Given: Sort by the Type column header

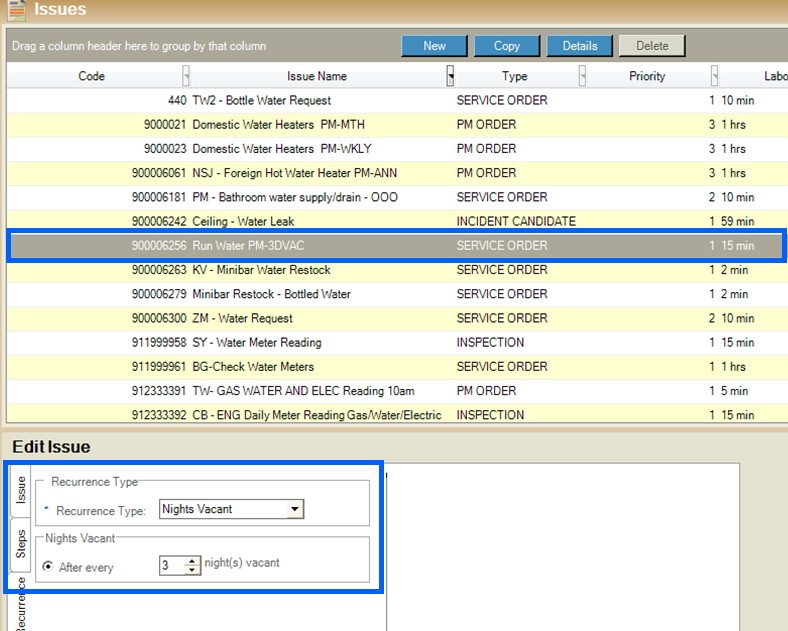Looking at the screenshot, I should coord(515,76).
